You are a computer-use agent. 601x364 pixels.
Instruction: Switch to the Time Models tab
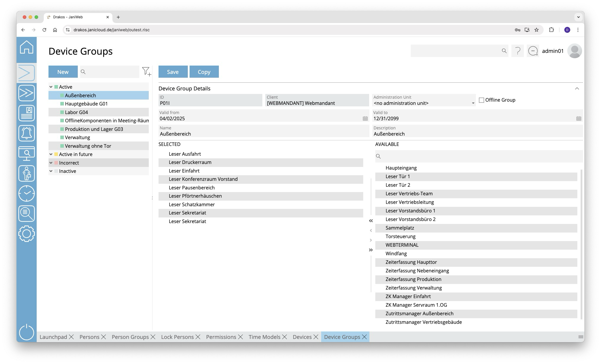click(264, 337)
